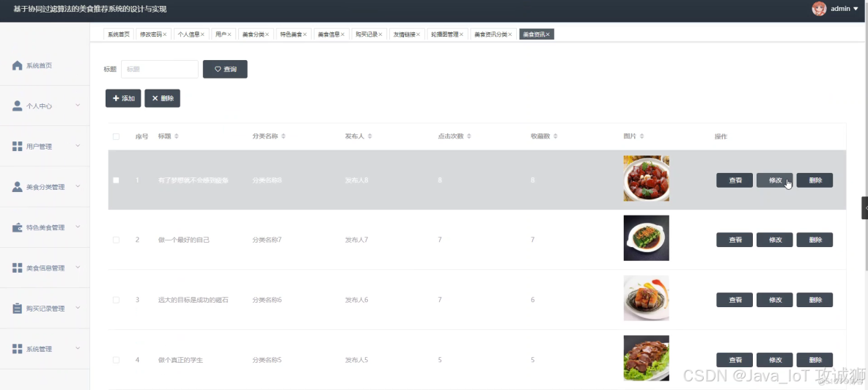Expand the 用户管理 submenu chevron
The height and width of the screenshot is (390, 868).
(78, 145)
